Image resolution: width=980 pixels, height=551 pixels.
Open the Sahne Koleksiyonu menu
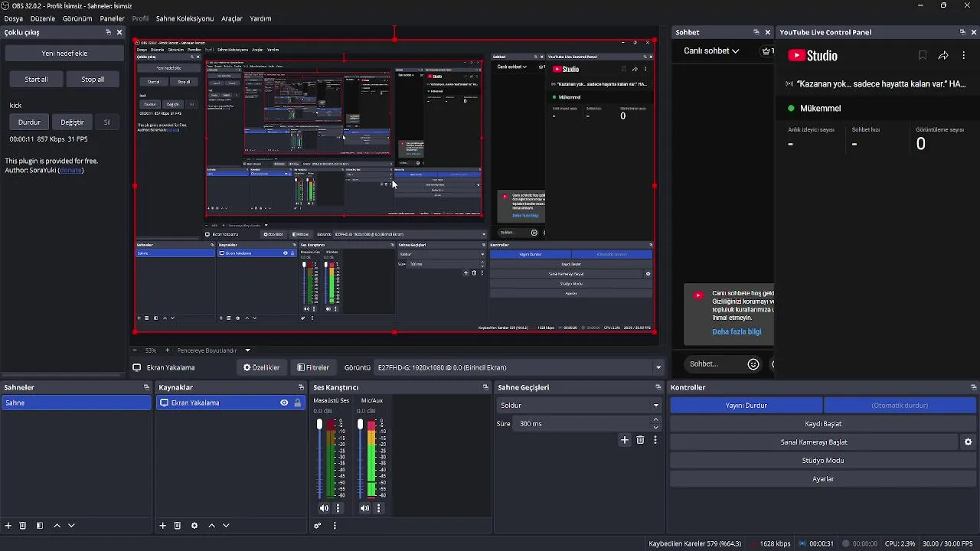185,18
